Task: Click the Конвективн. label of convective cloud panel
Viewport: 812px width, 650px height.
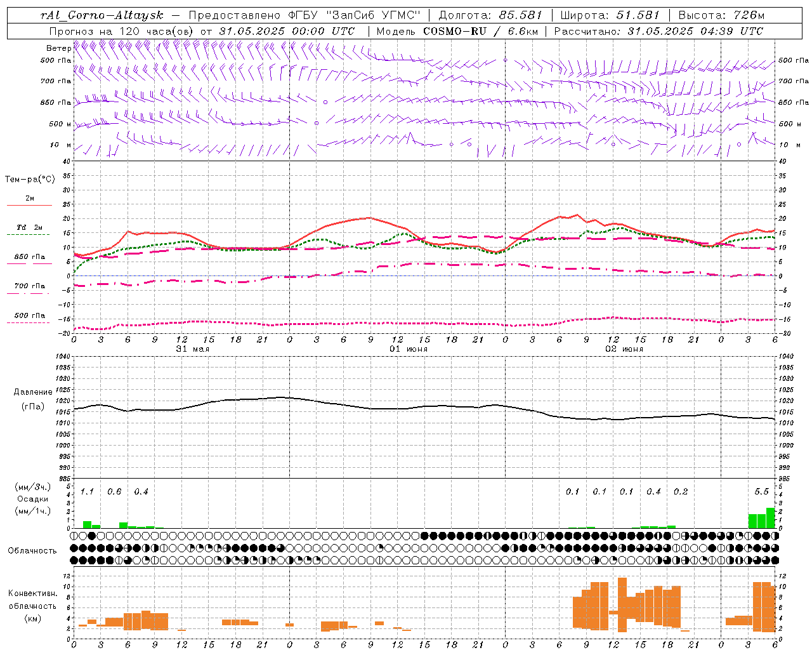Action: point(32,594)
